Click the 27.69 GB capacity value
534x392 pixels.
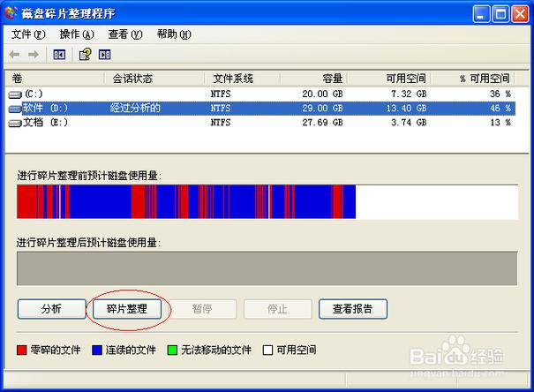[x=322, y=123]
